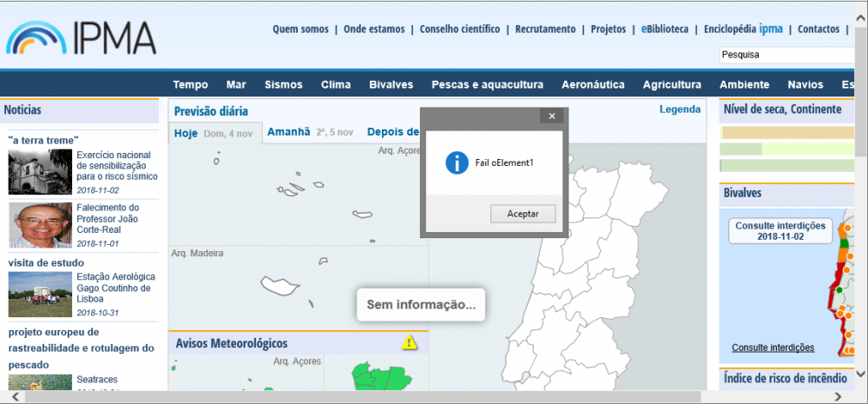Viewport: 868px width, 404px height.
Task: Open the Projetos link
Action: [608, 30]
